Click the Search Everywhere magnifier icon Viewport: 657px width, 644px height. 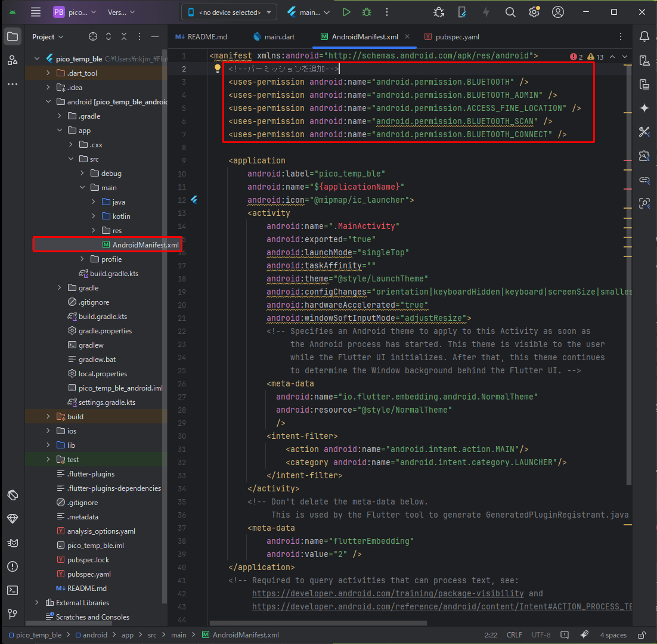pyautogui.click(x=510, y=12)
